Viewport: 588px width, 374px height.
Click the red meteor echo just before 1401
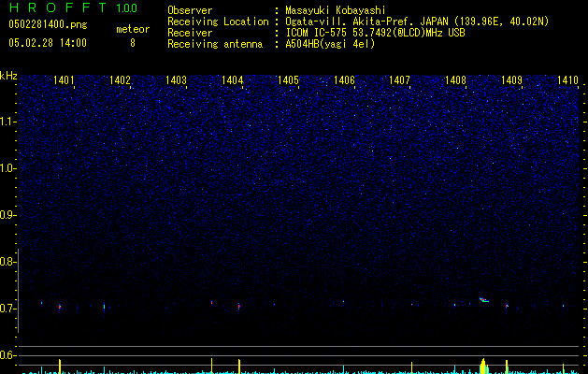click(x=60, y=307)
